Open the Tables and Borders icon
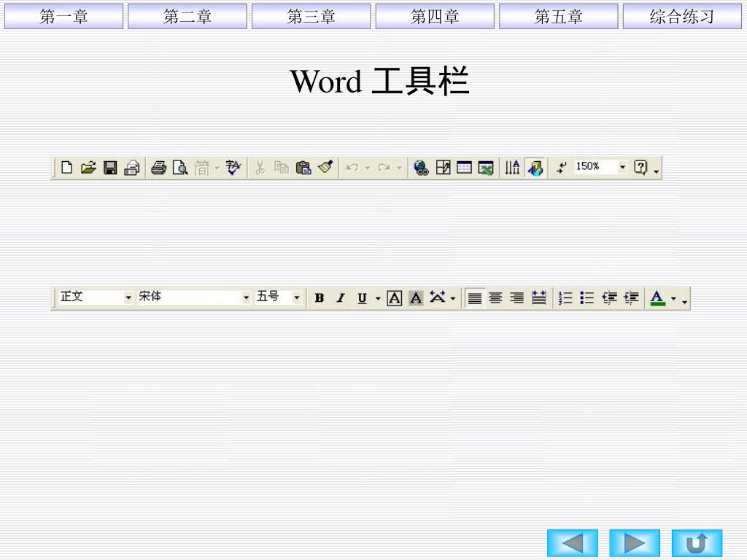747x560 pixels. (443, 168)
